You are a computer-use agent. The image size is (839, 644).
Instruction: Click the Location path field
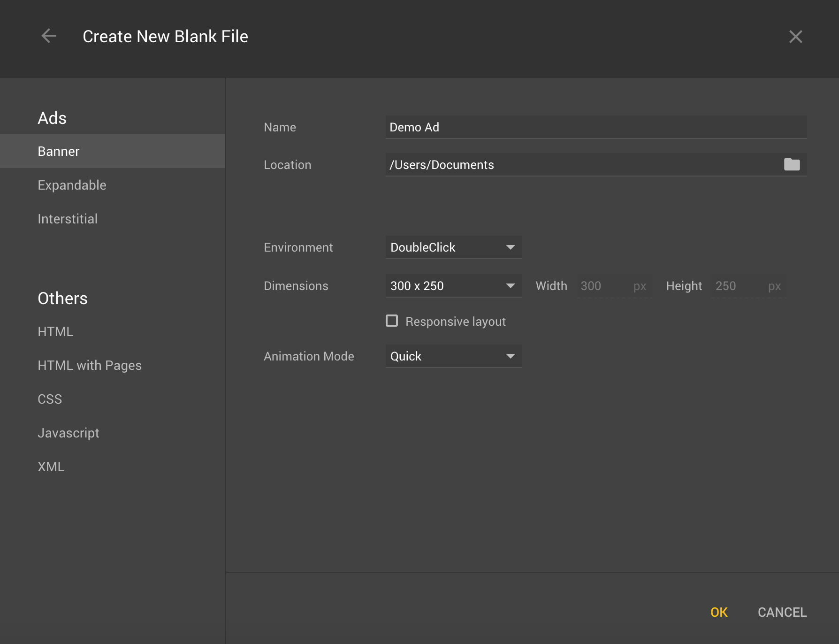(x=582, y=165)
